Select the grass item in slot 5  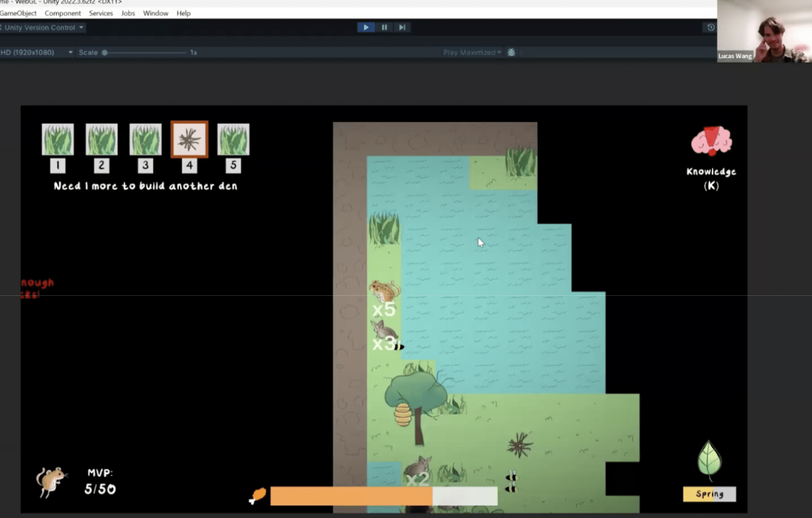pyautogui.click(x=233, y=139)
